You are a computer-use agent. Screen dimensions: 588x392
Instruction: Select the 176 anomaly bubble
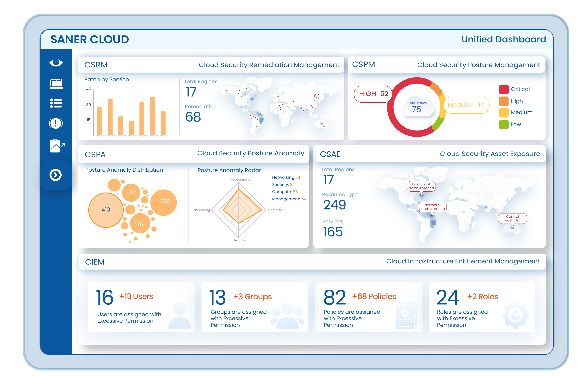pos(140,223)
